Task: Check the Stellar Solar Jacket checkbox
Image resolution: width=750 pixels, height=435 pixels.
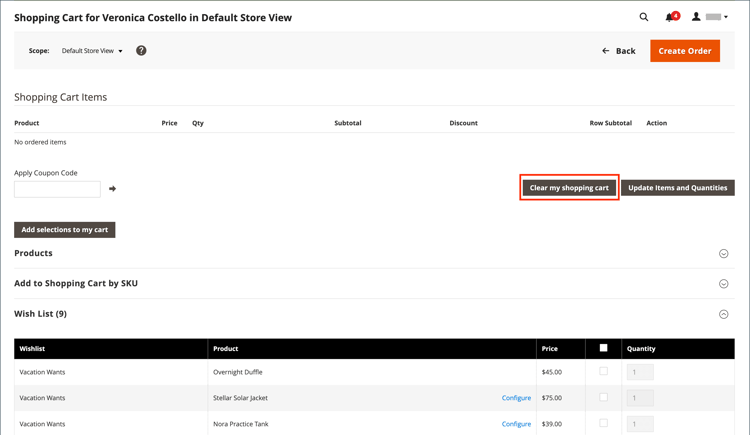Action: pos(604,397)
